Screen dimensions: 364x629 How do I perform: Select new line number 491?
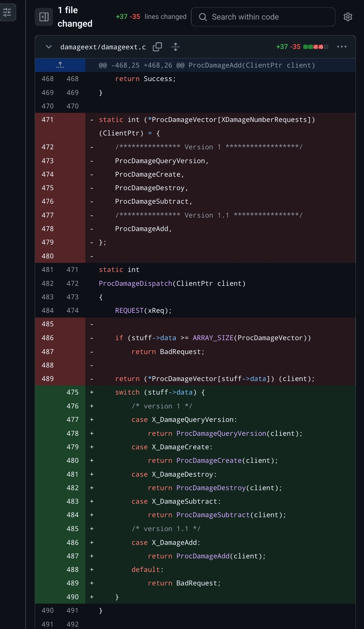tap(73, 610)
